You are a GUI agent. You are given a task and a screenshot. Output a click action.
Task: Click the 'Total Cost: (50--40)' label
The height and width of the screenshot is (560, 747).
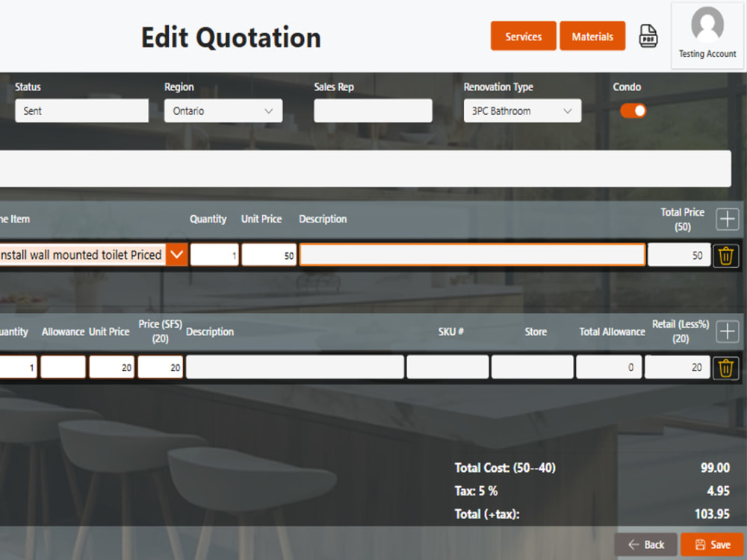pos(505,467)
